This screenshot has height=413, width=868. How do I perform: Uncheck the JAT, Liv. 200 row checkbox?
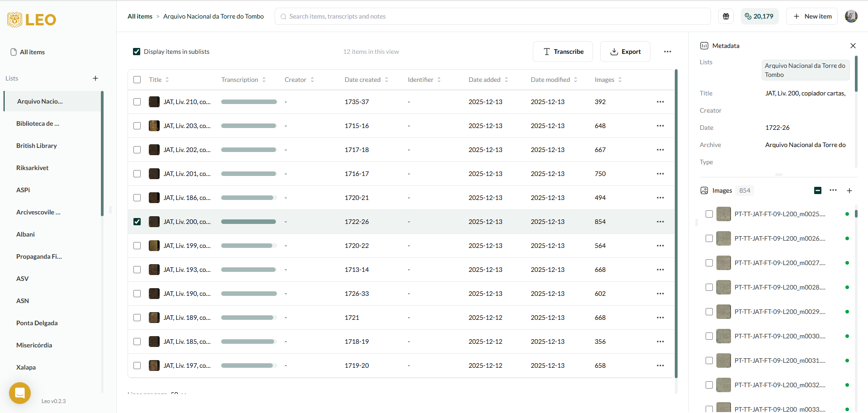tap(137, 222)
